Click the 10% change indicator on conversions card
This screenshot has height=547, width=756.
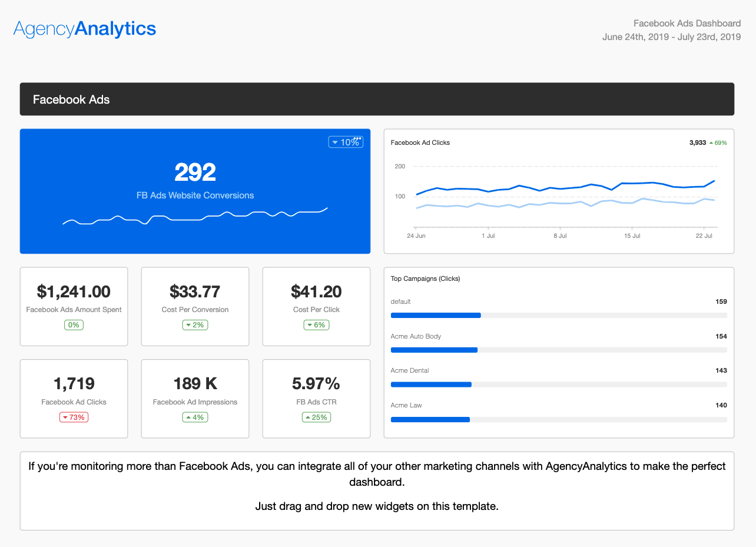point(346,142)
